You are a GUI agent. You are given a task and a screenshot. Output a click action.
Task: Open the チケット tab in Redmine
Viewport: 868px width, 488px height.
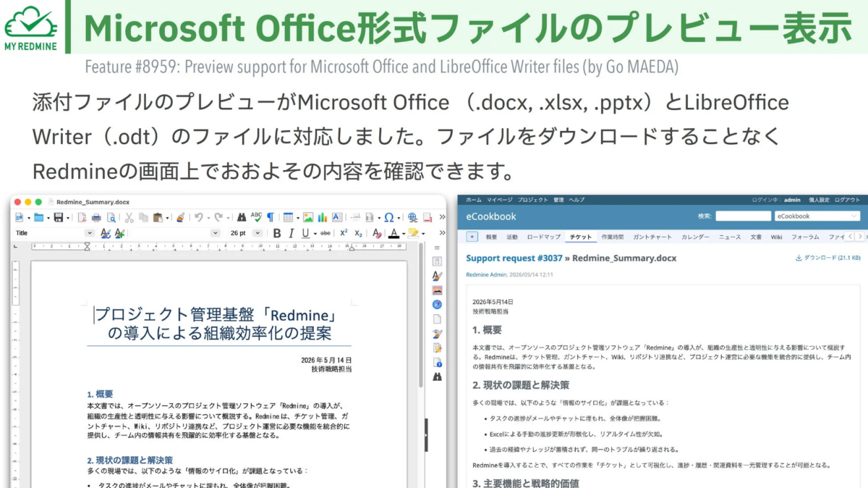581,237
